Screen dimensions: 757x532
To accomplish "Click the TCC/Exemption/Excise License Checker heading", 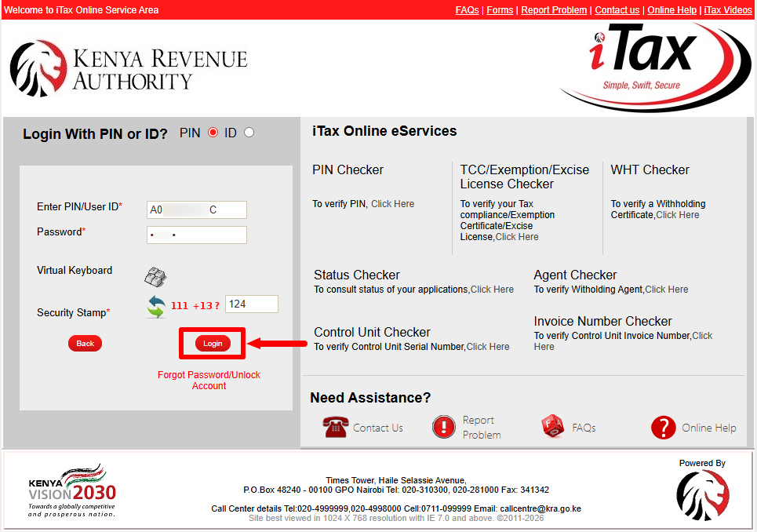I will [525, 177].
